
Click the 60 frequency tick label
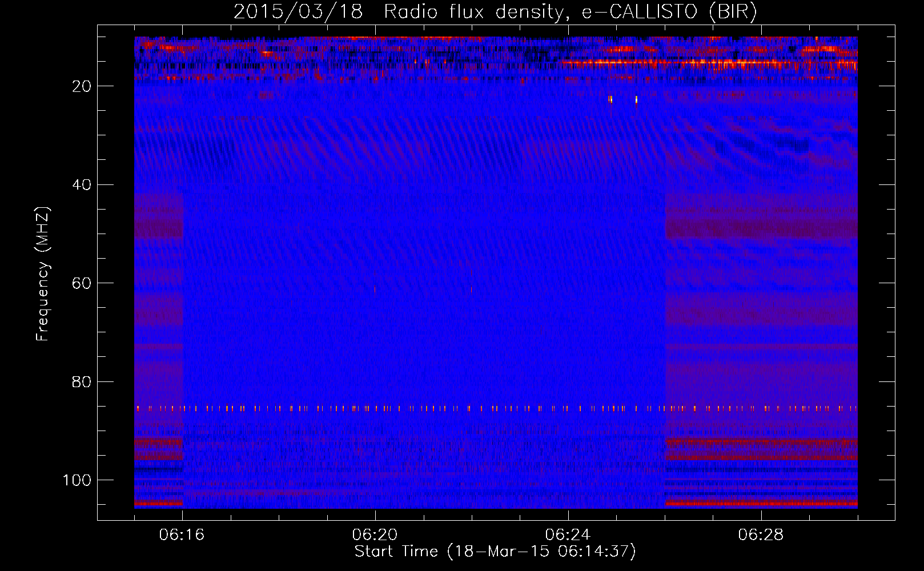click(82, 283)
